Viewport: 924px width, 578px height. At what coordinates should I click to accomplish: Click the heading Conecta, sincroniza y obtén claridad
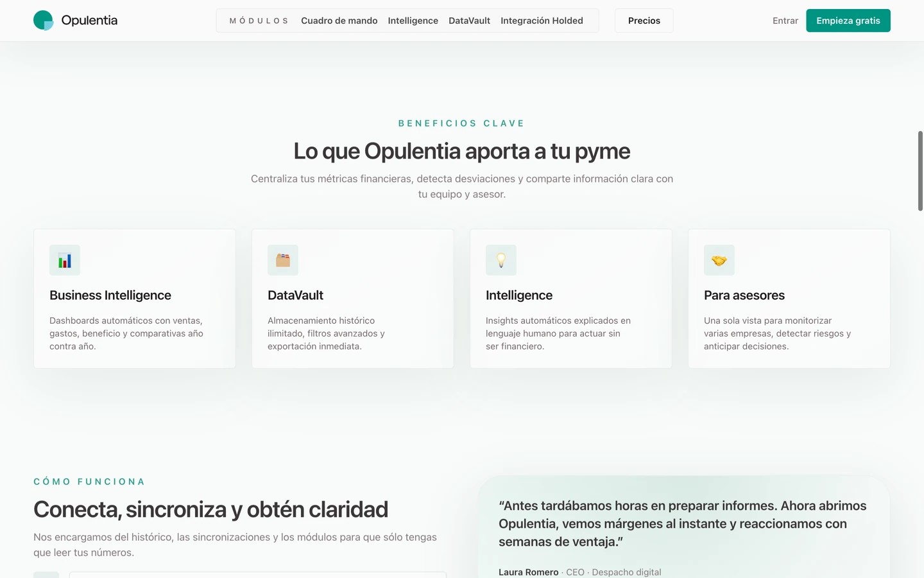[210, 509]
